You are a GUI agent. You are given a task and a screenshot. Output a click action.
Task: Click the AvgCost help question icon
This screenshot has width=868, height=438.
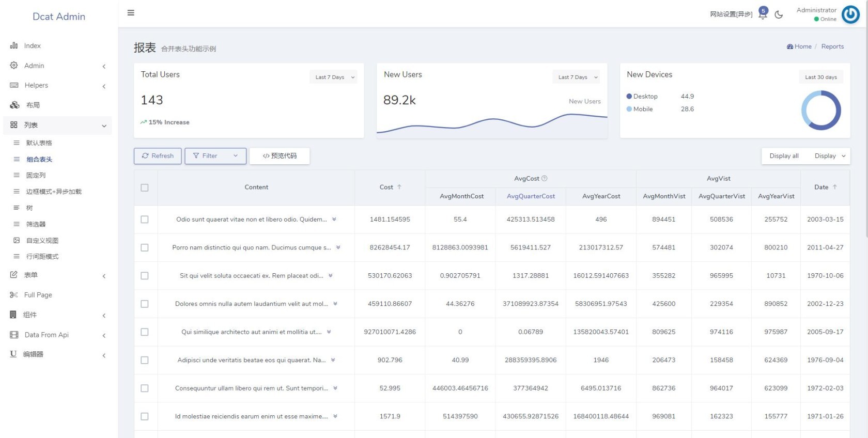pyautogui.click(x=544, y=179)
